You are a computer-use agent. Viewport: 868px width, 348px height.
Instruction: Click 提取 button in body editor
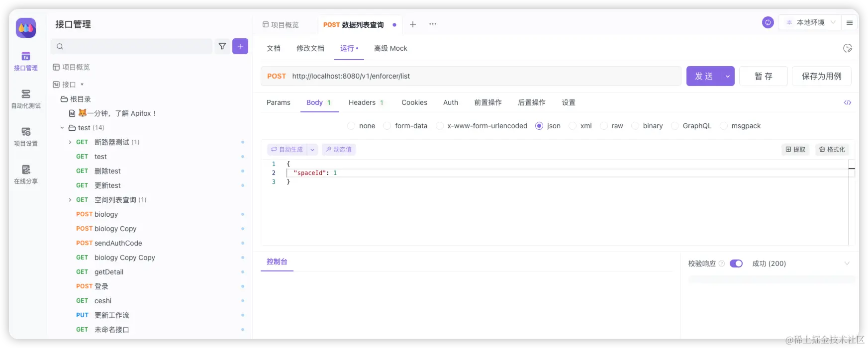(795, 150)
